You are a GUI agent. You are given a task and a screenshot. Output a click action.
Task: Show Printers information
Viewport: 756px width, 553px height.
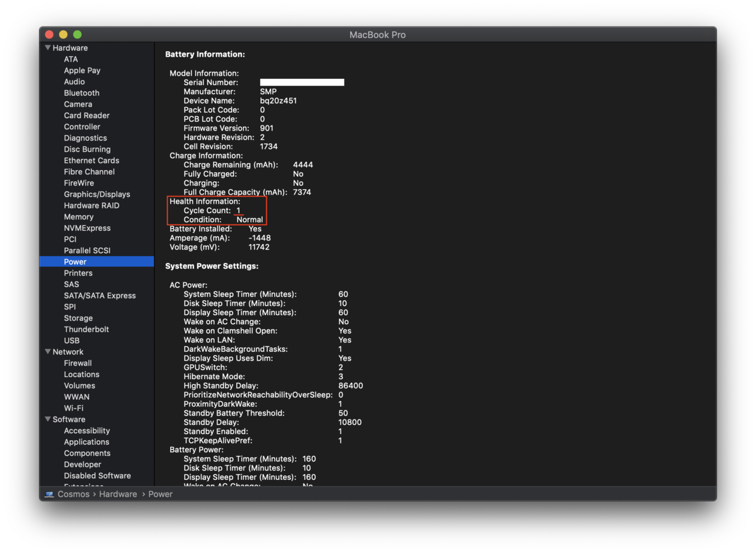click(x=78, y=273)
